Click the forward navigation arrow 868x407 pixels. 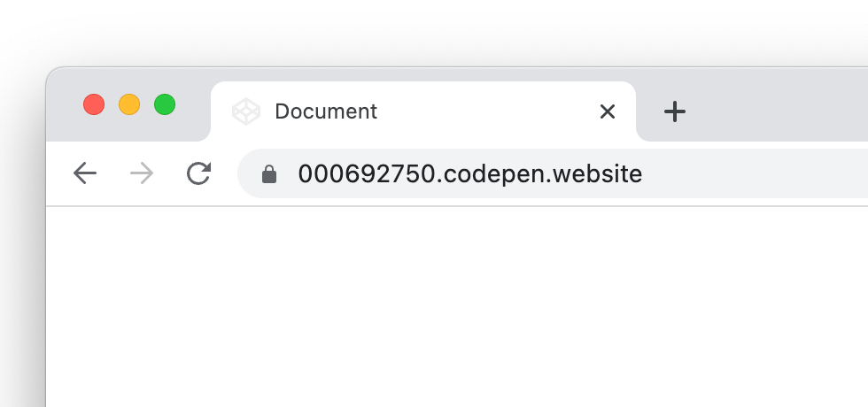[x=142, y=173]
